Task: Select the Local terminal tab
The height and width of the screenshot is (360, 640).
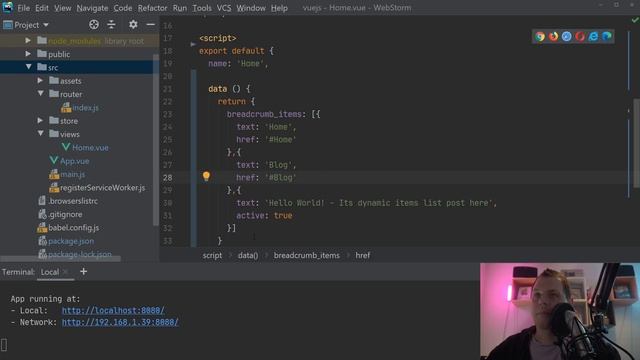Action: pos(50,272)
